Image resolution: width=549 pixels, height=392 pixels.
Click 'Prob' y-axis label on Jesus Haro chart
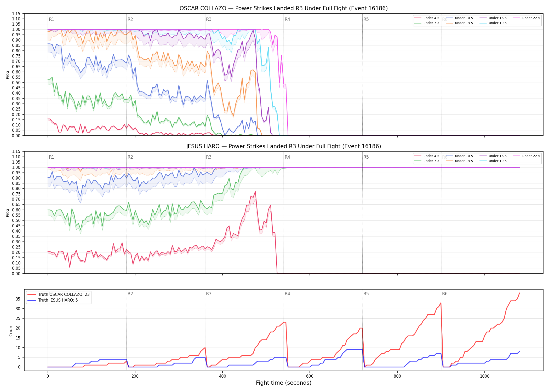click(x=8, y=213)
